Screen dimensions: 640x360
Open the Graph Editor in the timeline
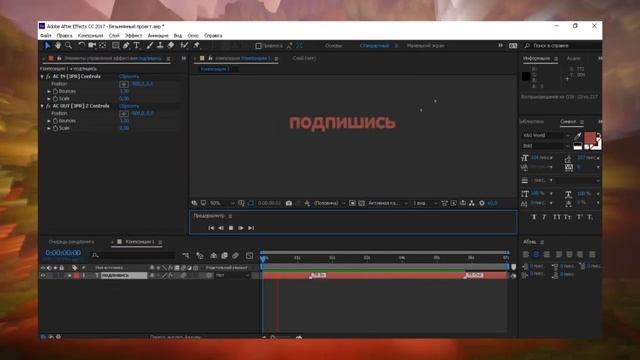coord(249,256)
